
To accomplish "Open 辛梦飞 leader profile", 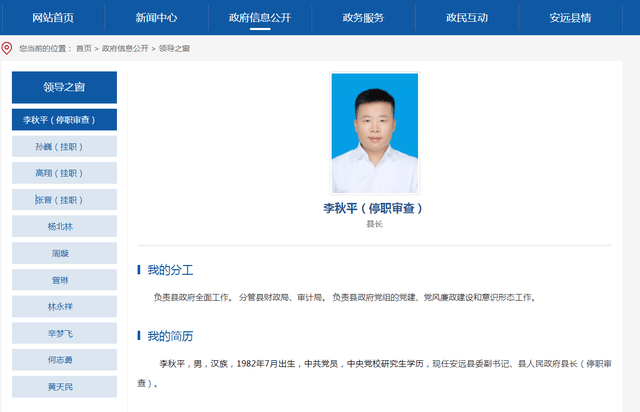I will point(64,333).
